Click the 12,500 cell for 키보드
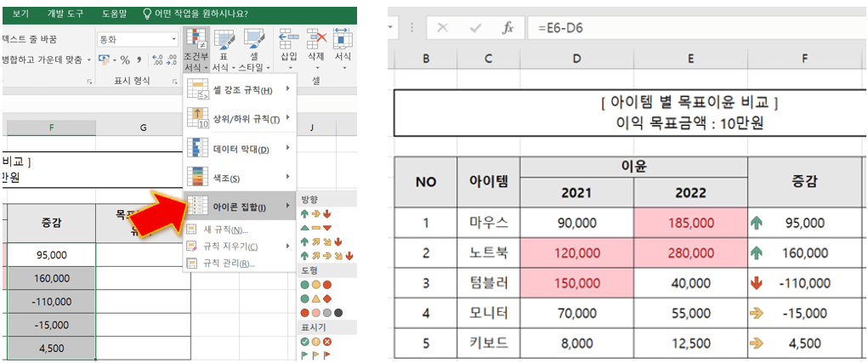This screenshot has width=868, height=363. [690, 343]
